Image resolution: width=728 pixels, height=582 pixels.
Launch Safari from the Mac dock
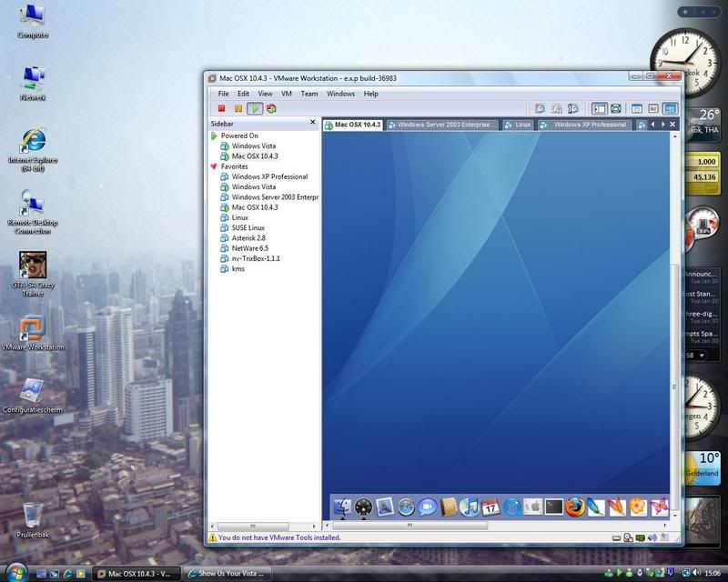pyautogui.click(x=406, y=507)
